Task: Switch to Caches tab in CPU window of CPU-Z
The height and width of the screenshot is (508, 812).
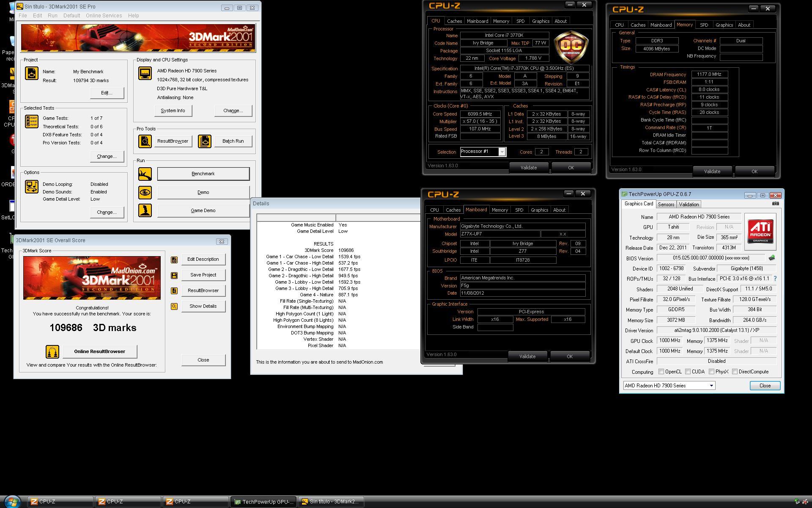Action: coord(454,21)
